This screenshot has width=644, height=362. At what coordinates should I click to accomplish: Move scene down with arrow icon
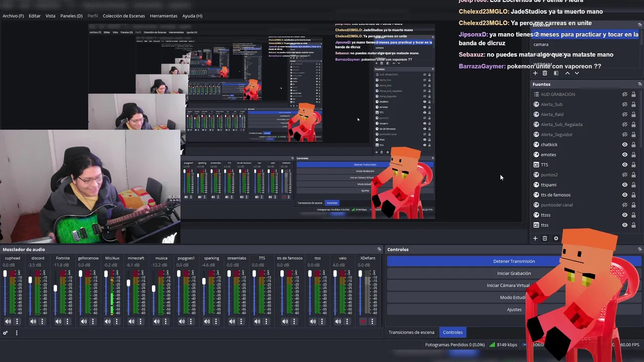[577, 73]
